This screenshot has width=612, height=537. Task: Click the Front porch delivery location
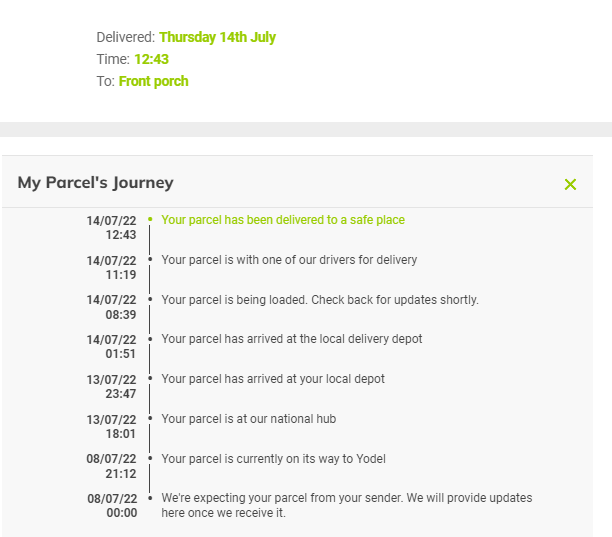point(153,81)
